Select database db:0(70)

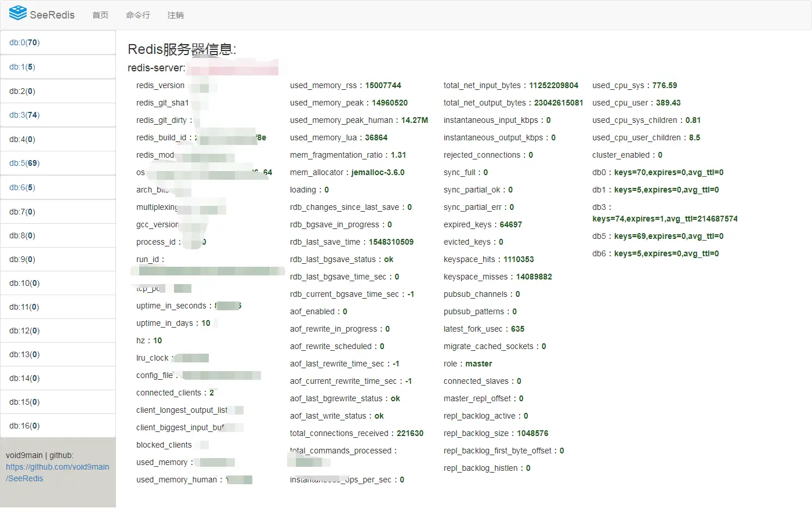(58, 42)
